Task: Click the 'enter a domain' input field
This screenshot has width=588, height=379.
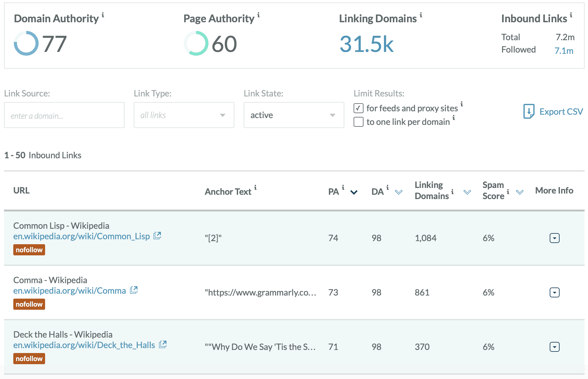Action: click(x=64, y=115)
